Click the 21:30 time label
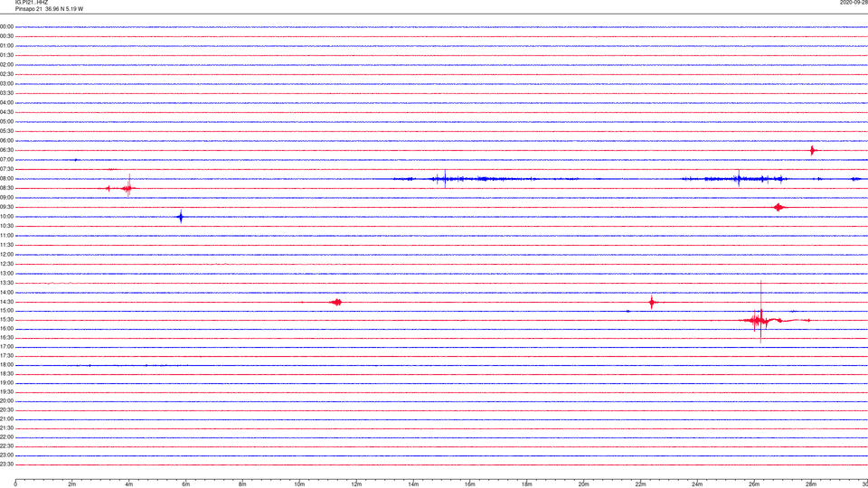 (x=6, y=427)
